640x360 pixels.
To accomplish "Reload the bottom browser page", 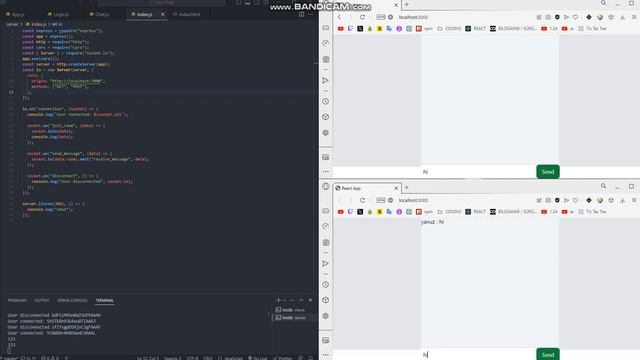I will (362, 200).
